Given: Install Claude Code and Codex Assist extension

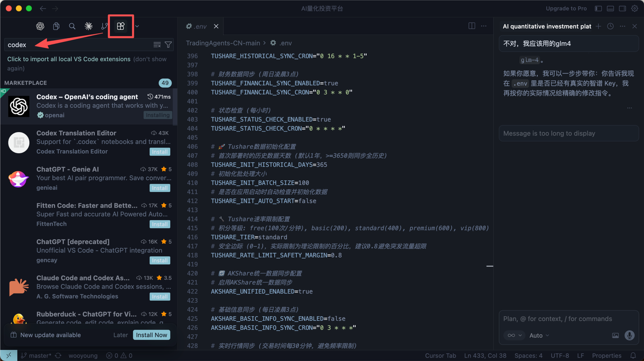Looking at the screenshot, I should point(160,297).
